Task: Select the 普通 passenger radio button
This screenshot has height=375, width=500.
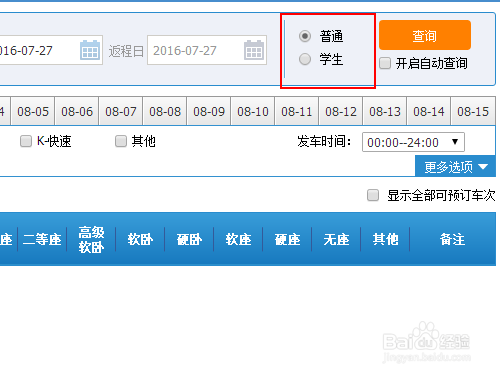Action: [305, 36]
